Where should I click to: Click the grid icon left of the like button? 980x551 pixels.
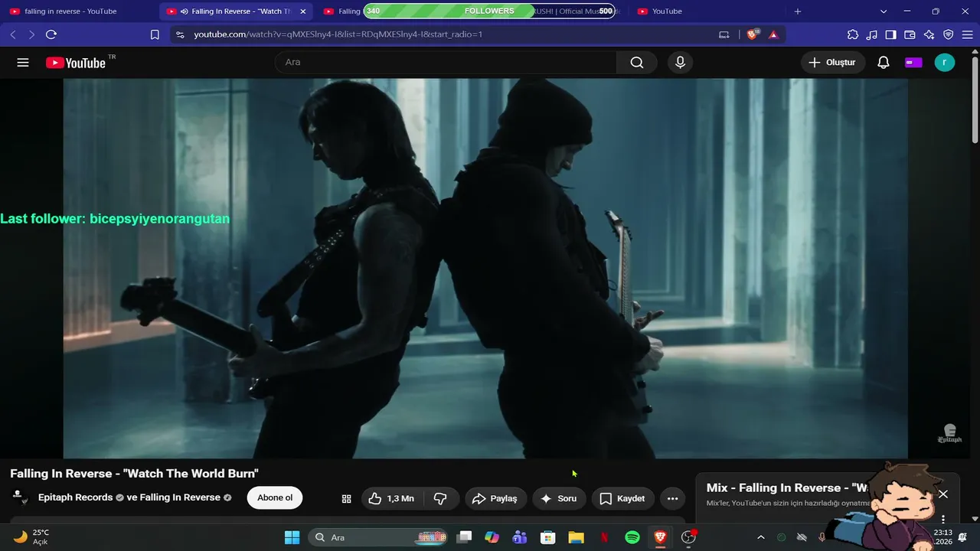tap(346, 499)
